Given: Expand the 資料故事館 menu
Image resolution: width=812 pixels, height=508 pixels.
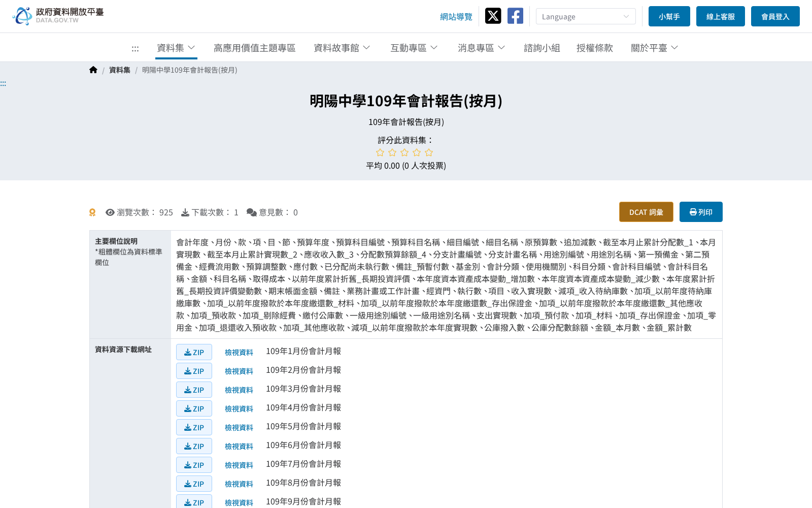Looking at the screenshot, I should pyautogui.click(x=342, y=48).
